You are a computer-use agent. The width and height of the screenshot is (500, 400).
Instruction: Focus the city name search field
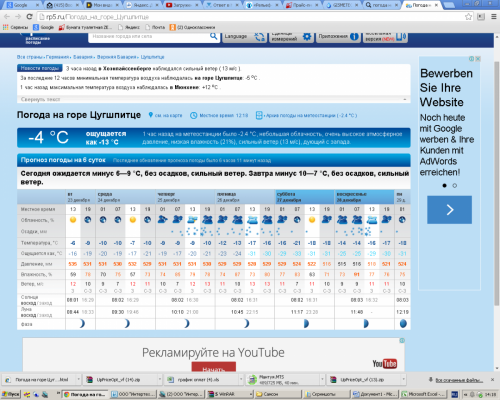150,36
